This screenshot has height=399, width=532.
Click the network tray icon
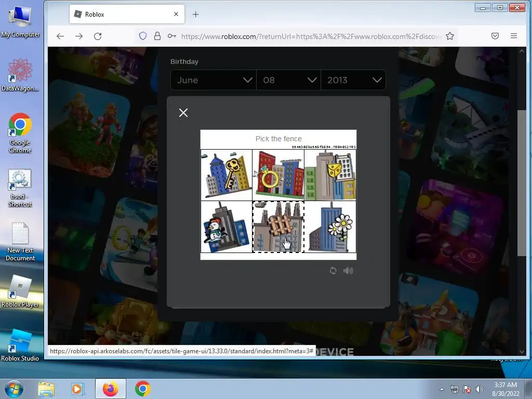454,389
